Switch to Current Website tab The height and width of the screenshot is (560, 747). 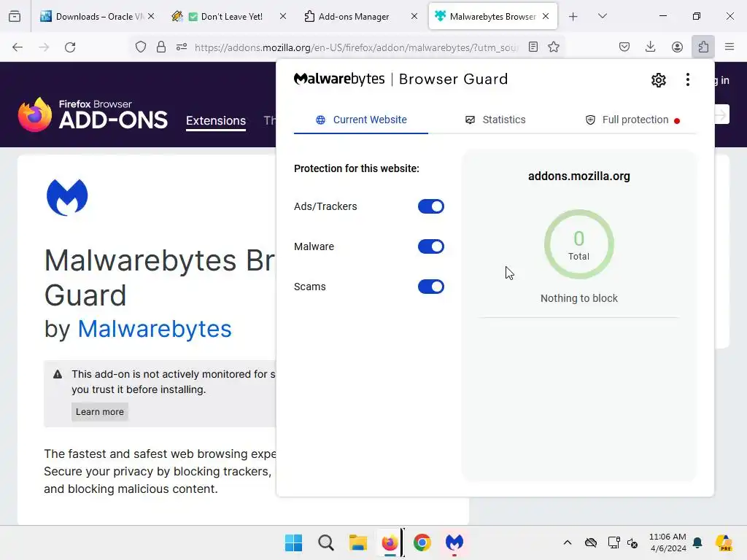[x=361, y=120]
